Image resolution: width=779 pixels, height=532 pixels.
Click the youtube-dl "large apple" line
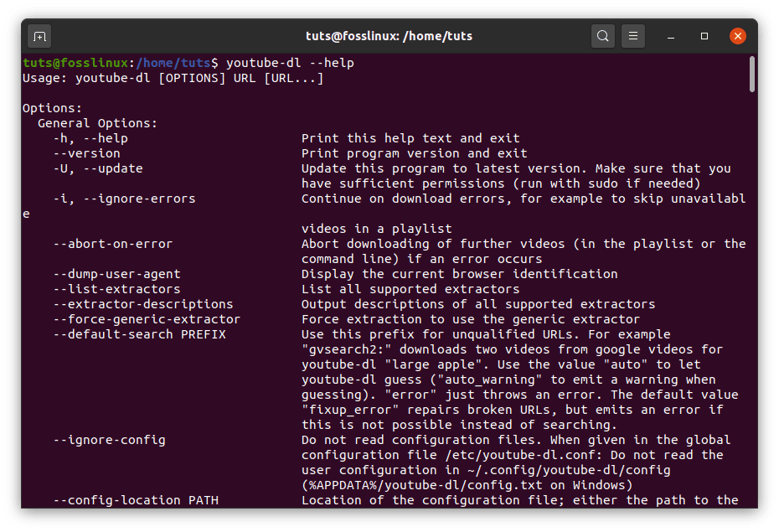coord(501,364)
